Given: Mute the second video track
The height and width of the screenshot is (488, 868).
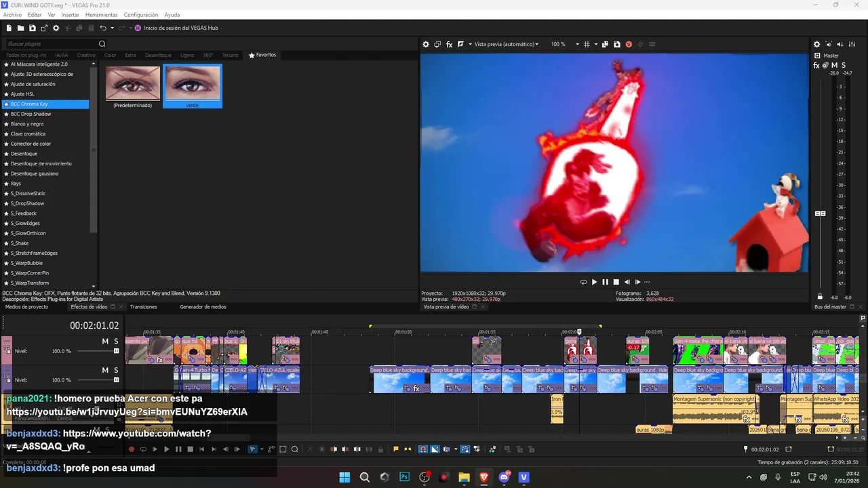Looking at the screenshot, I should click(105, 370).
